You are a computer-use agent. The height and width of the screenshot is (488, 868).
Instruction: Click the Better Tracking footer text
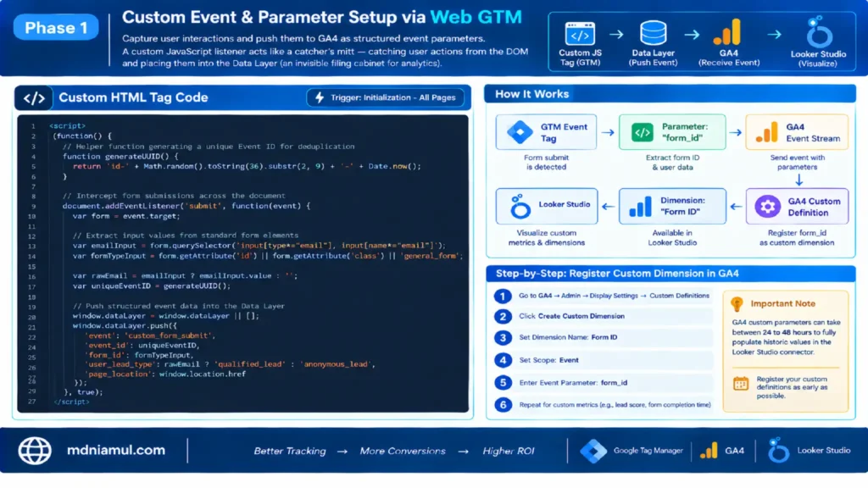(x=290, y=452)
